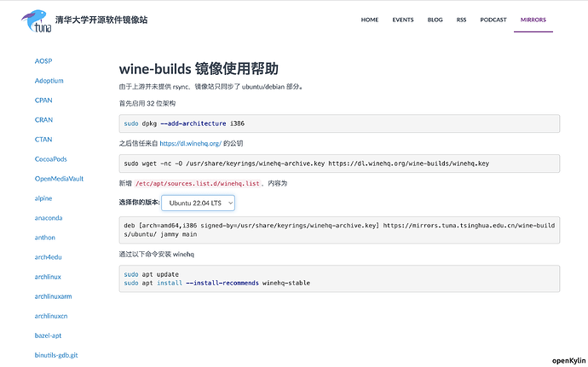The height and width of the screenshot is (367, 588).
Task: Click 'winehq-stable' in the install command
Action: (286, 283)
